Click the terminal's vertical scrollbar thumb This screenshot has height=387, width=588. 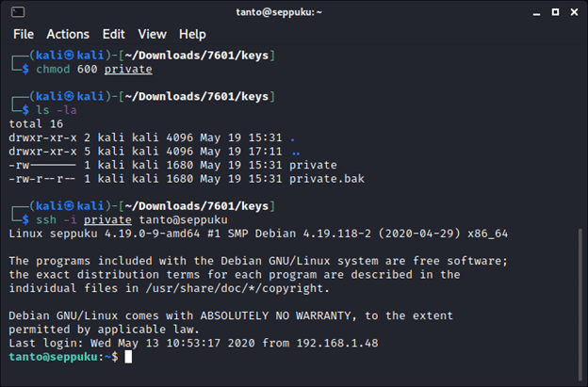tap(581, 292)
